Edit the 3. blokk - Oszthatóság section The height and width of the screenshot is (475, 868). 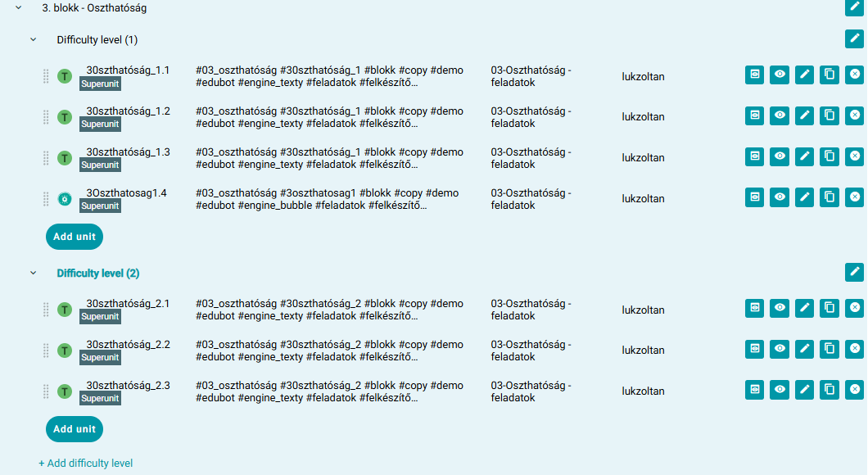coord(854,7)
